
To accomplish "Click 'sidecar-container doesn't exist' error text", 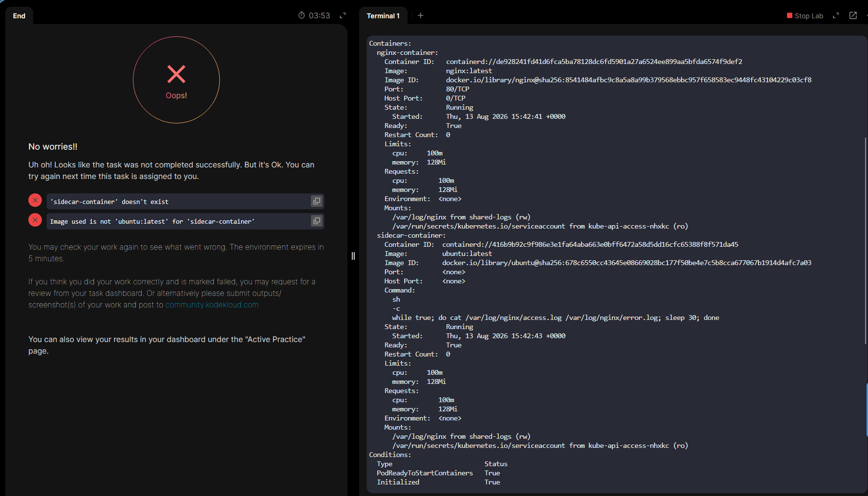I will point(110,202).
